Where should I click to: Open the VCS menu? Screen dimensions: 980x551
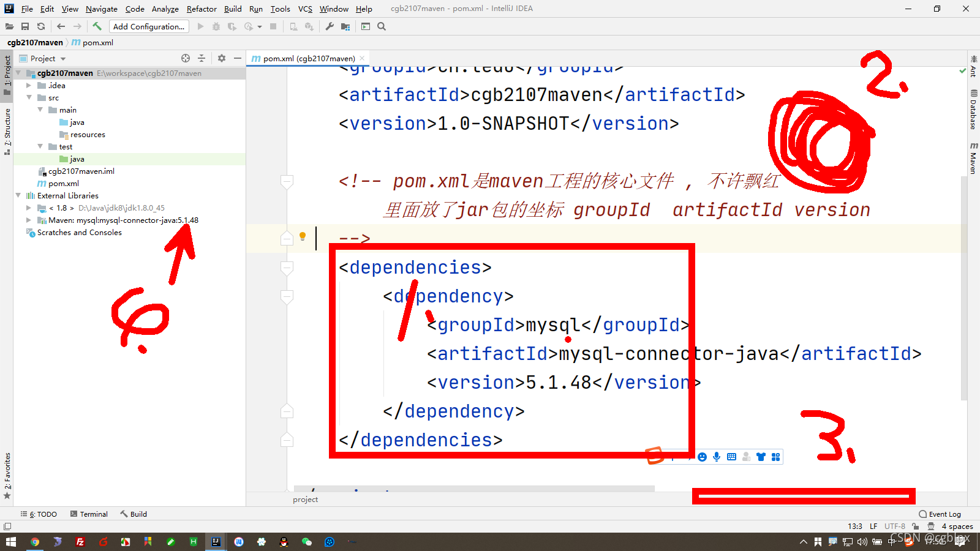(x=305, y=9)
